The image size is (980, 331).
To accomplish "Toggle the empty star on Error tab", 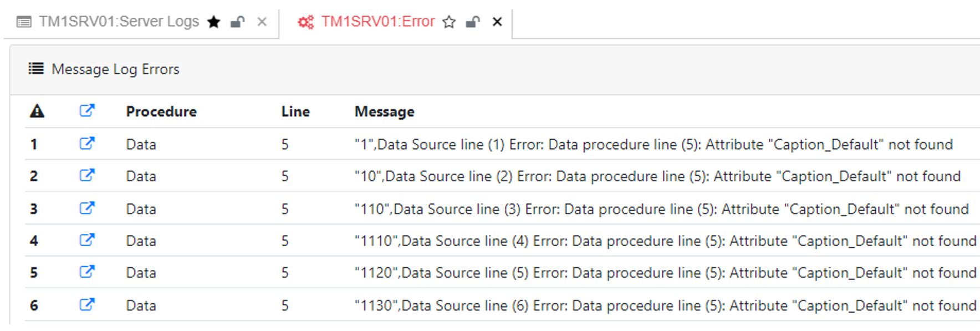I will 449,22.
